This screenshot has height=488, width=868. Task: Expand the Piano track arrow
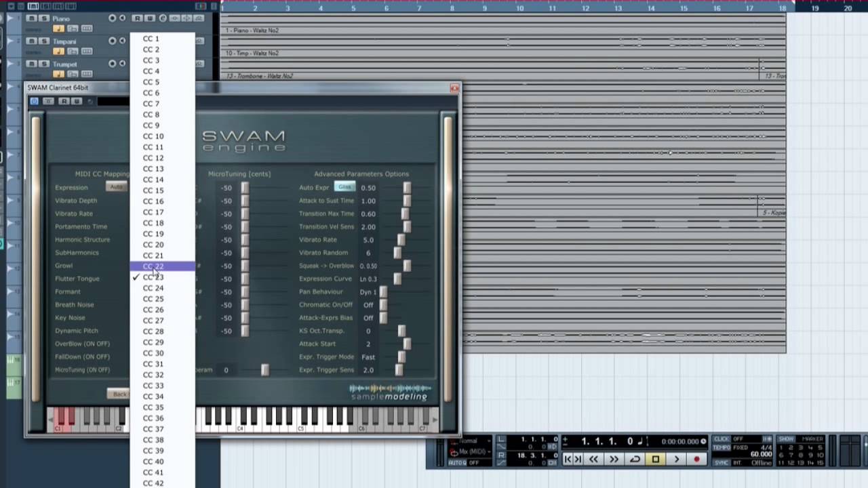click(x=9, y=18)
